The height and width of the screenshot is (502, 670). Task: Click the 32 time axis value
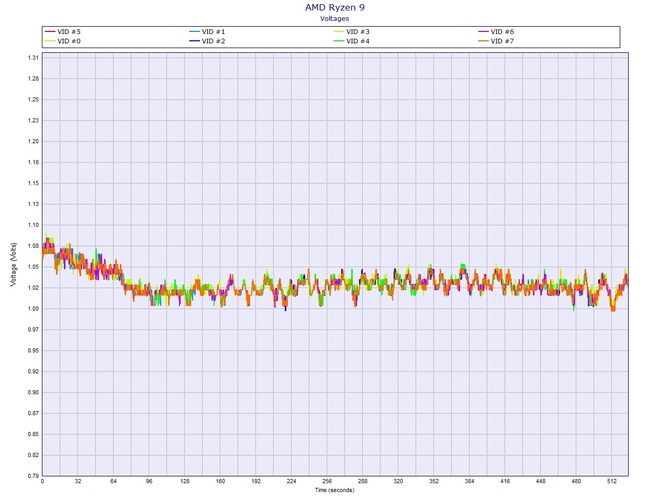tap(78, 481)
